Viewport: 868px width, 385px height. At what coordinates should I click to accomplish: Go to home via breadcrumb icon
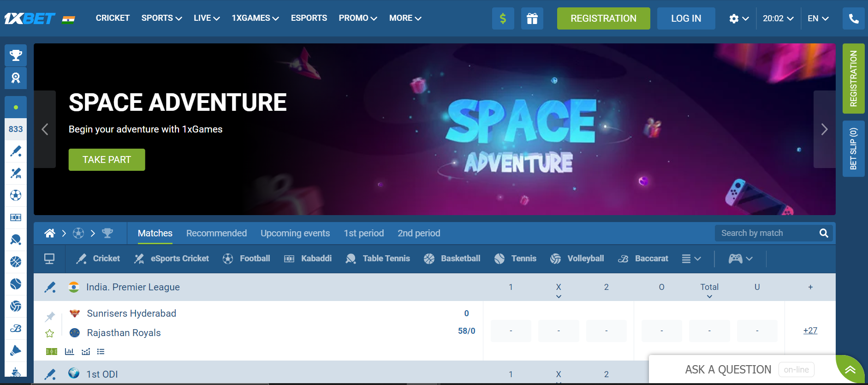click(50, 233)
